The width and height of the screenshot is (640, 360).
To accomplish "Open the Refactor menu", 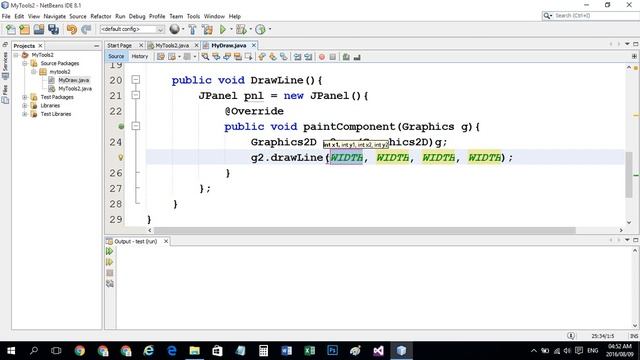I will coord(101,16).
